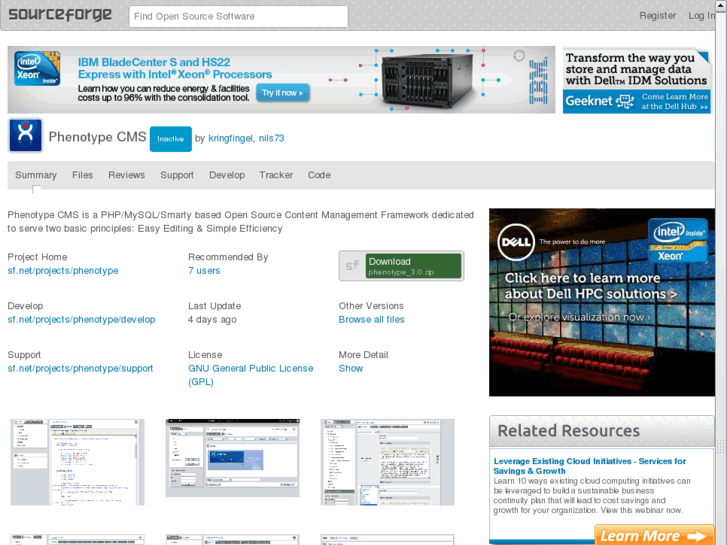The height and width of the screenshot is (545, 727).
Task: Click the Phenotype CMS title text
Action: point(97,137)
